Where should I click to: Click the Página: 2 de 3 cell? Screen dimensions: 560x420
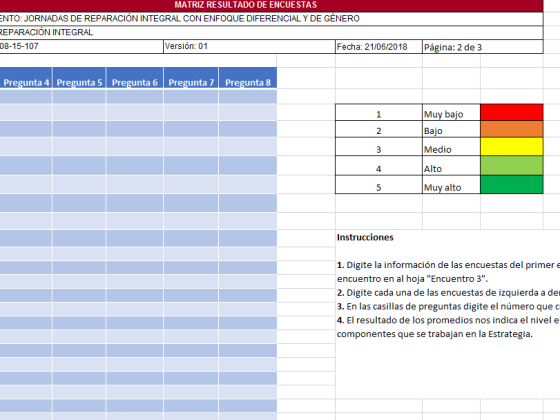click(482, 46)
